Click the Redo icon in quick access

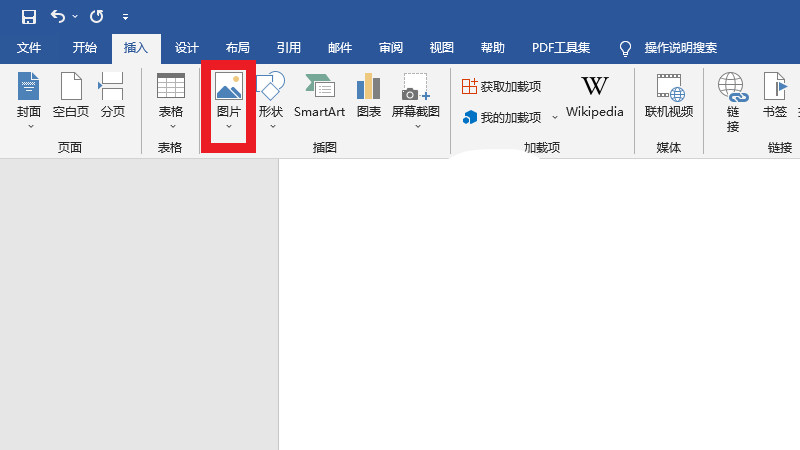pyautogui.click(x=96, y=17)
